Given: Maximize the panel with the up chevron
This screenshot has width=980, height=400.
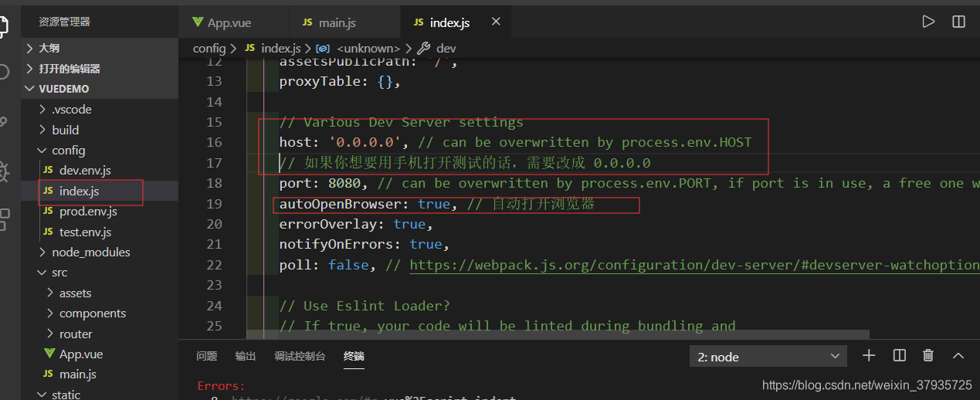Looking at the screenshot, I should coord(958,355).
